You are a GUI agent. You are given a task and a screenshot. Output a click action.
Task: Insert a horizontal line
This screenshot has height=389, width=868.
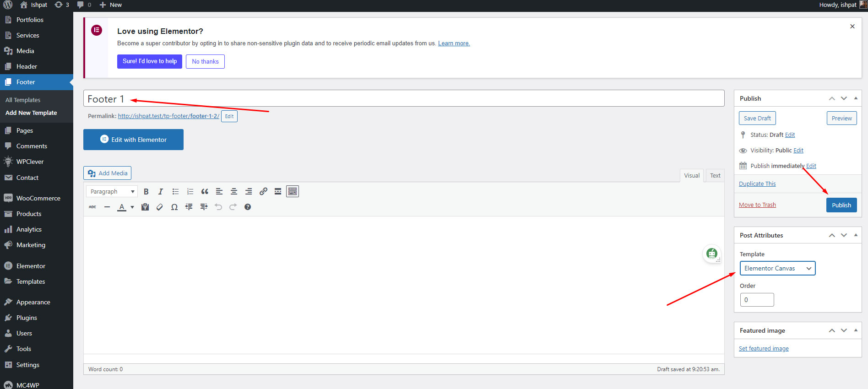coord(107,207)
